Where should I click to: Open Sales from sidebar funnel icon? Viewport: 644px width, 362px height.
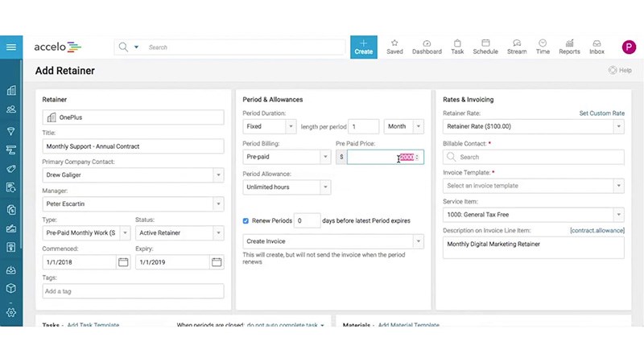(11, 131)
